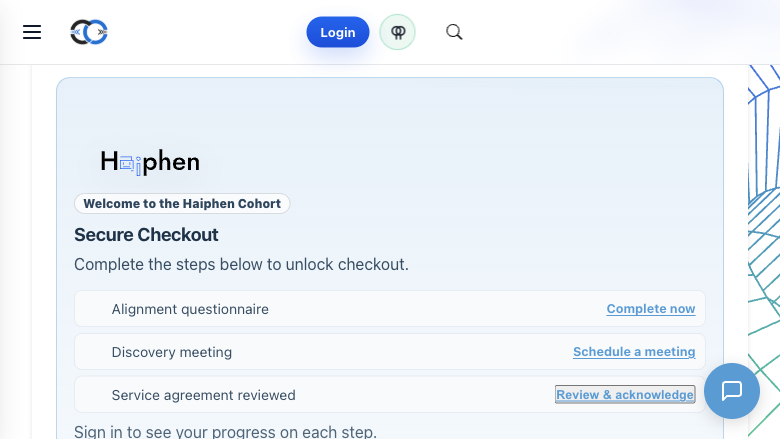780x439 pixels.
Task: Click the 'Complete the steps below' text
Action: [241, 265]
